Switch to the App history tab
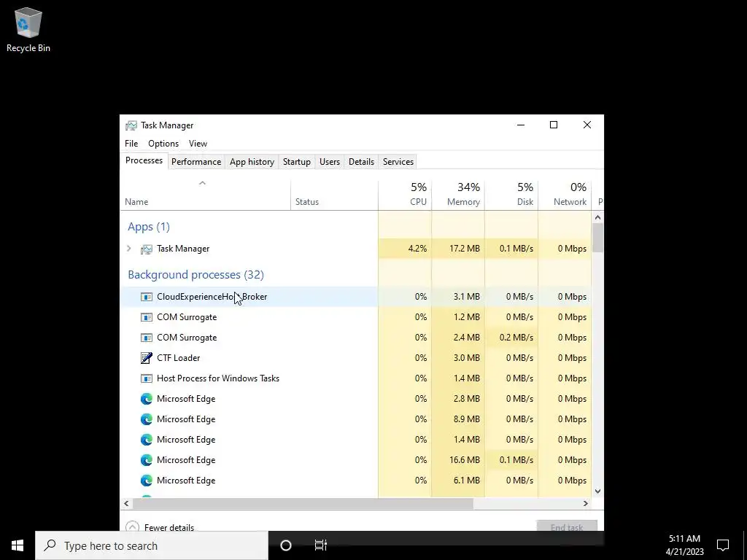The width and height of the screenshot is (747, 560). click(x=252, y=162)
